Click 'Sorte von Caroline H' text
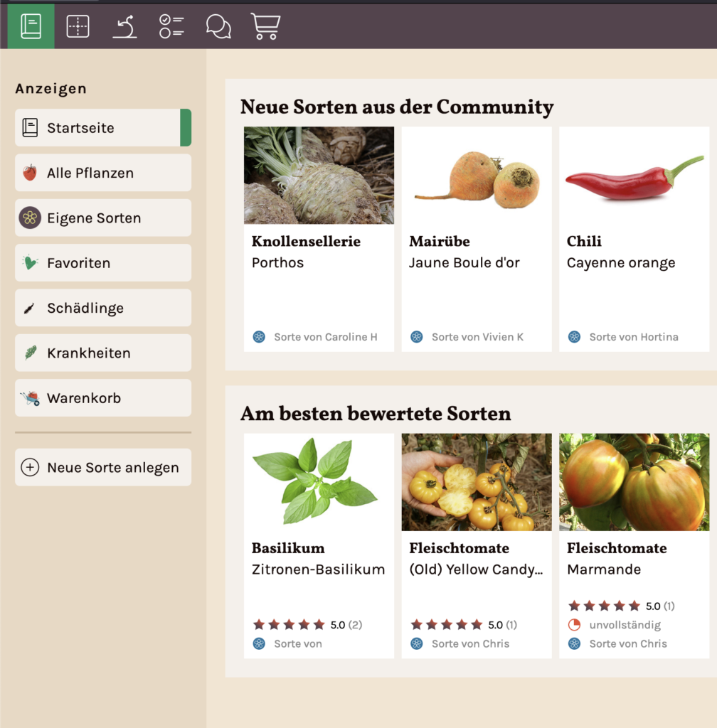Image resolution: width=717 pixels, height=728 pixels. (x=326, y=336)
